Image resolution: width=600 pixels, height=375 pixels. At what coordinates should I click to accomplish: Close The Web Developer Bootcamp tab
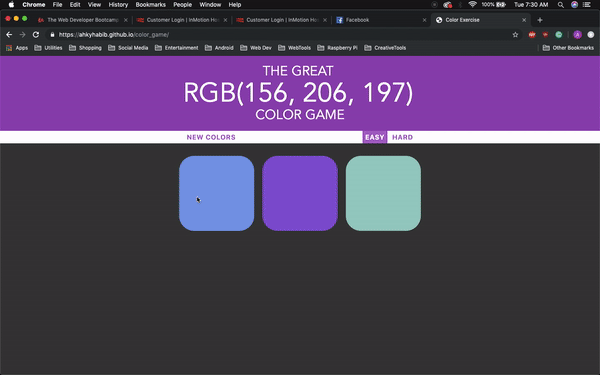tap(126, 20)
